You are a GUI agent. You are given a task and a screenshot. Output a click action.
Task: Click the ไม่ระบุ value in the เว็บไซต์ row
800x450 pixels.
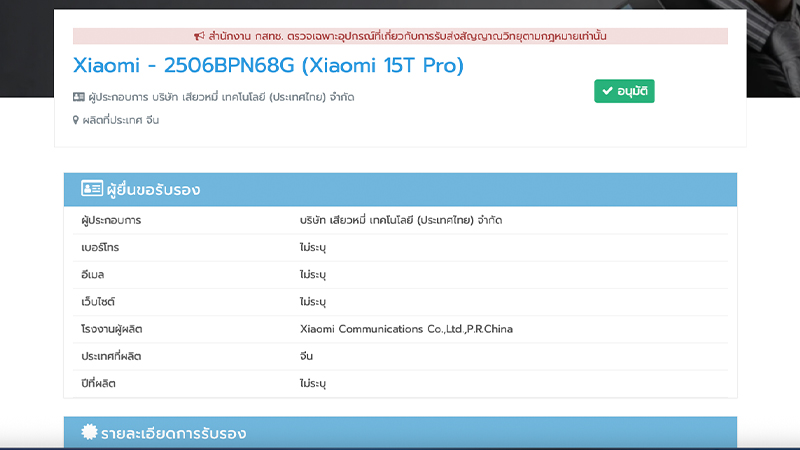click(313, 302)
